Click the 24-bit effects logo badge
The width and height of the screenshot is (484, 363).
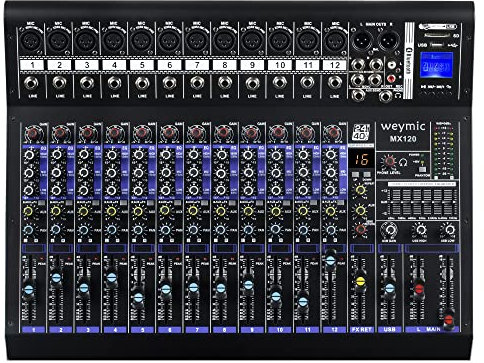coord(361,132)
